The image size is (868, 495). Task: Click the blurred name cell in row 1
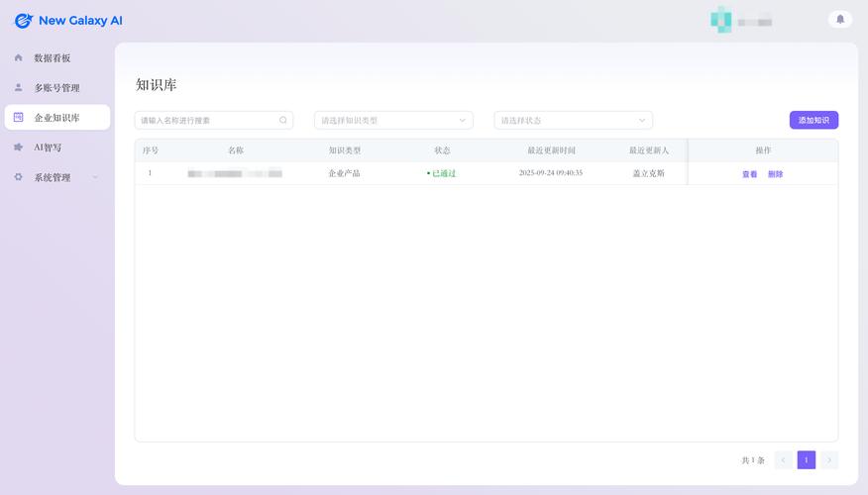[x=235, y=173]
